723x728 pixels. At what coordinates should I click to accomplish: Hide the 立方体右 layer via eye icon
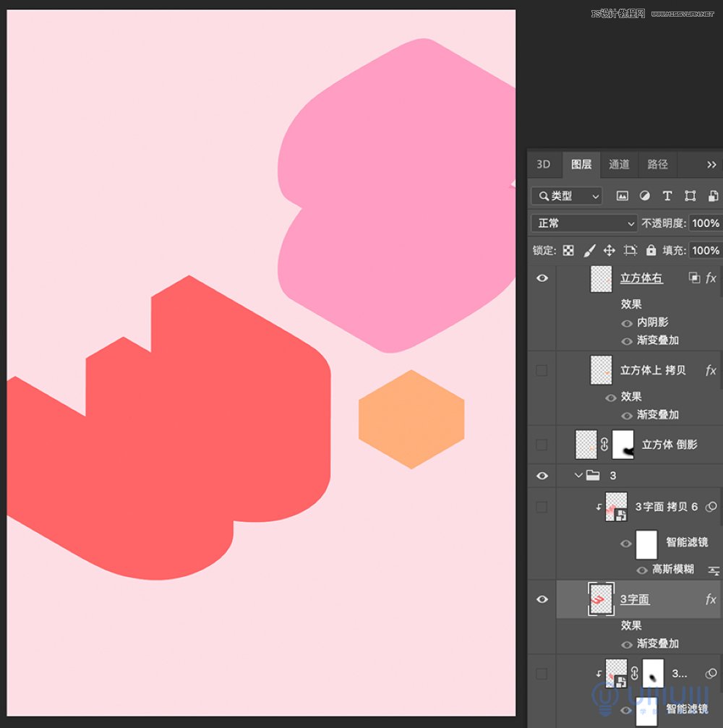tap(542, 278)
